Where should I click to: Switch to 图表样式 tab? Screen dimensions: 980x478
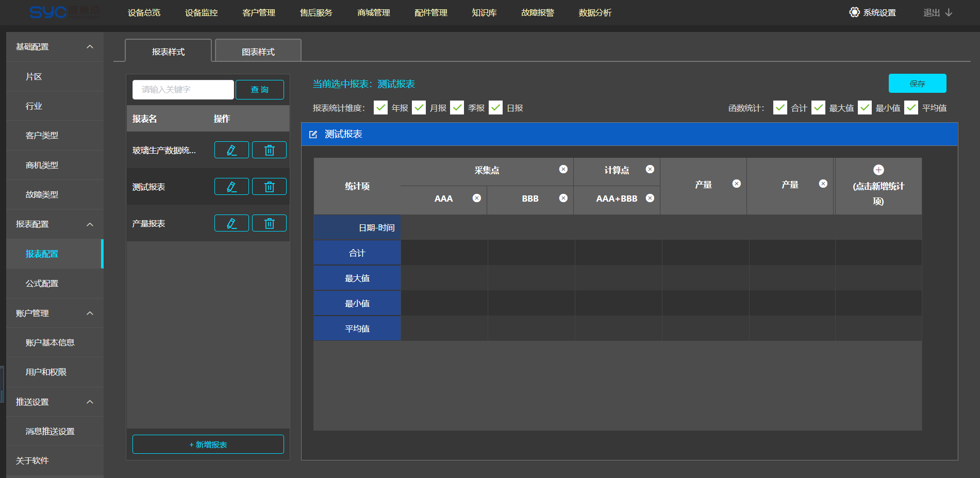(x=258, y=51)
